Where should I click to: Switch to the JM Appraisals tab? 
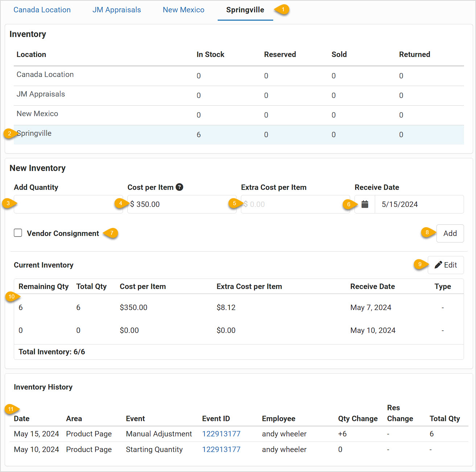coord(116,10)
